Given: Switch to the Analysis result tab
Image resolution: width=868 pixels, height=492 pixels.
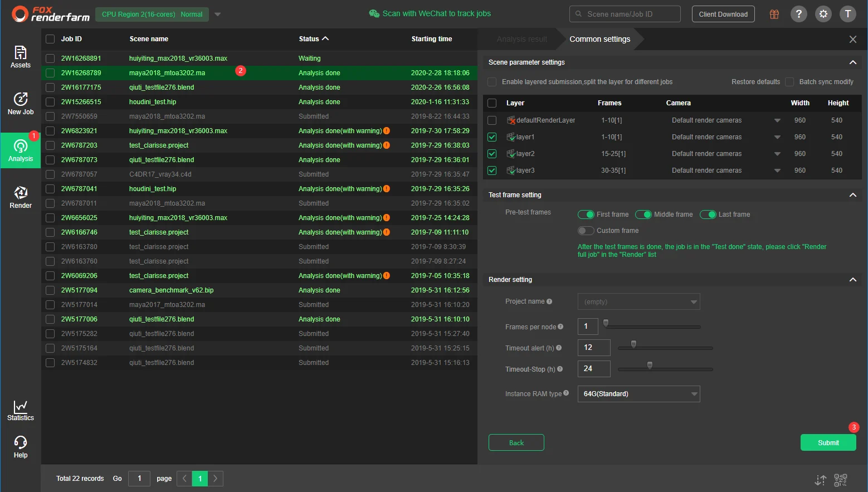Looking at the screenshot, I should point(521,39).
